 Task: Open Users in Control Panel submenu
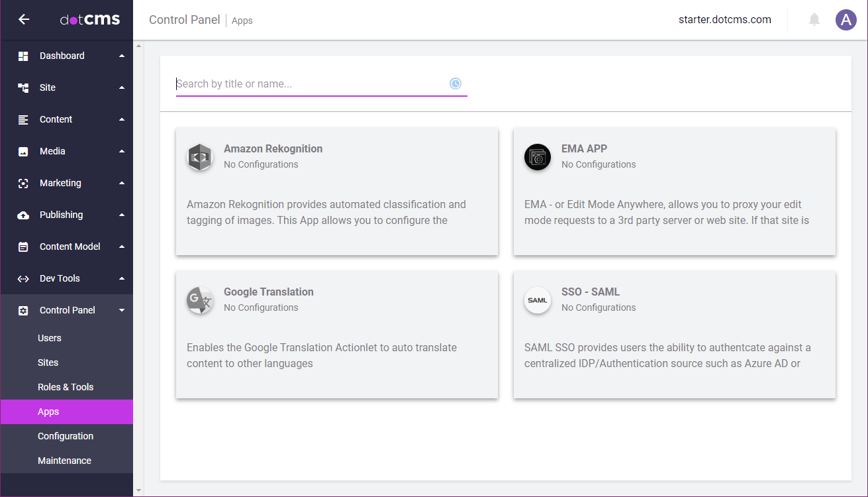click(50, 338)
